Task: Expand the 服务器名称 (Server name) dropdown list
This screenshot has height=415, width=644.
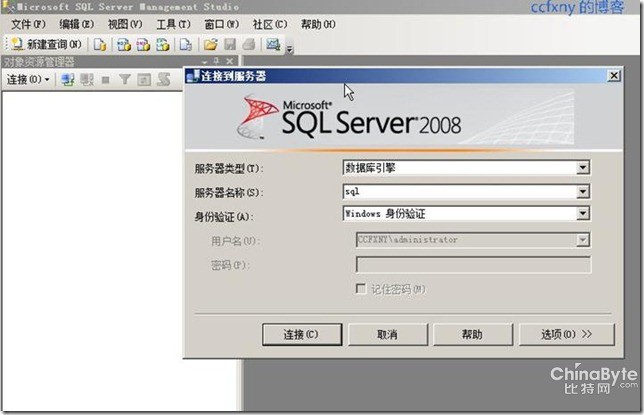Action: pos(583,191)
